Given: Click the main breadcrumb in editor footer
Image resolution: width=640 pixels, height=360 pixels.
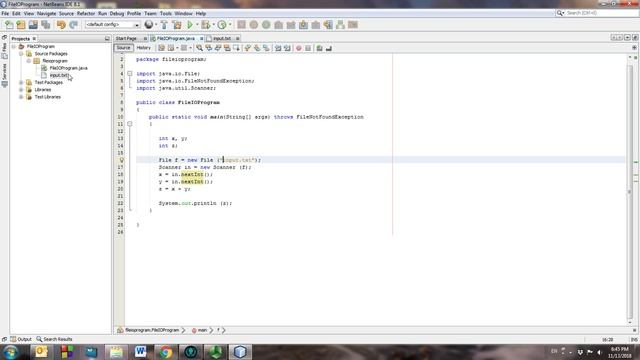Looking at the screenshot, I should pos(200,330).
